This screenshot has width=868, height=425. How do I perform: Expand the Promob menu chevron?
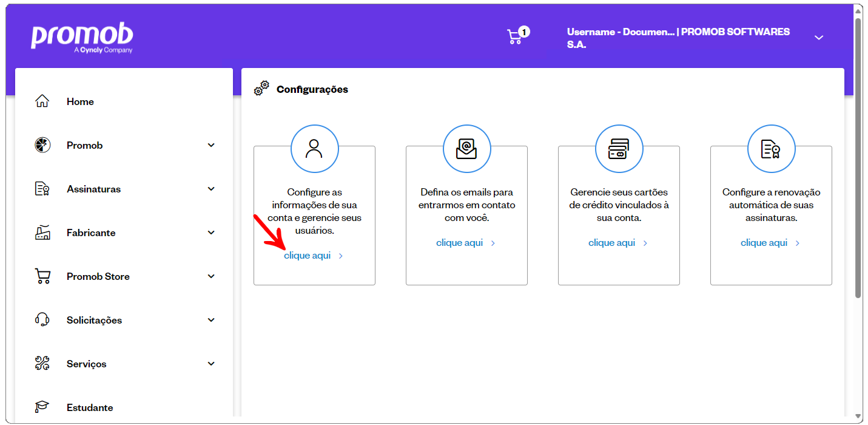(211, 145)
